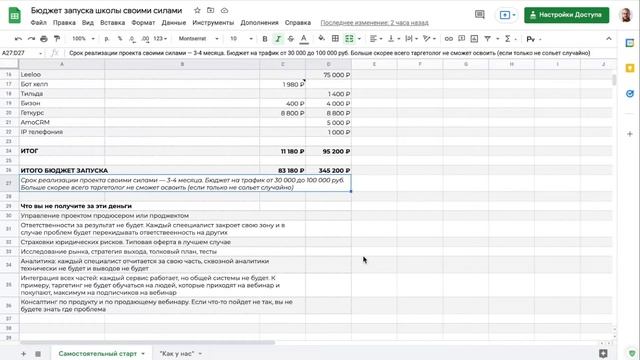Decrease decimal places
The image size is (640, 360).
click(132, 39)
